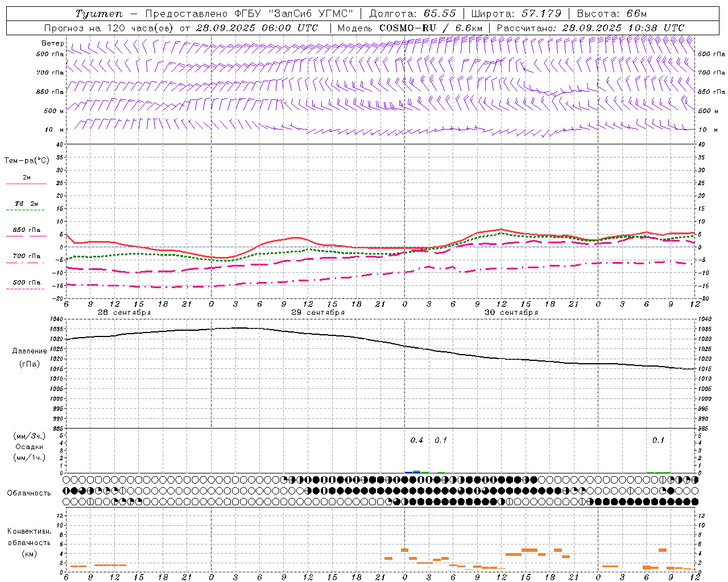This screenshot has height=582, width=728.
Task: Click the "Tyumen" station title
Action: [x=99, y=14]
